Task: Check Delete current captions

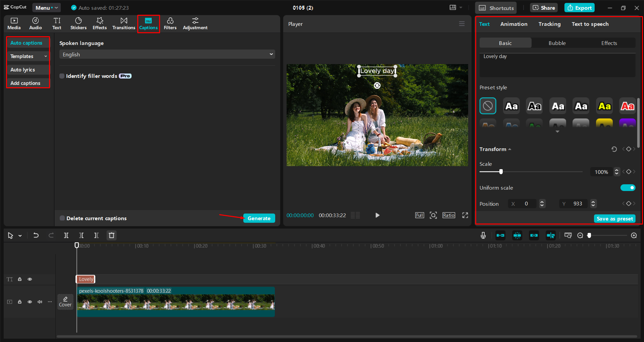Action: [x=62, y=218]
